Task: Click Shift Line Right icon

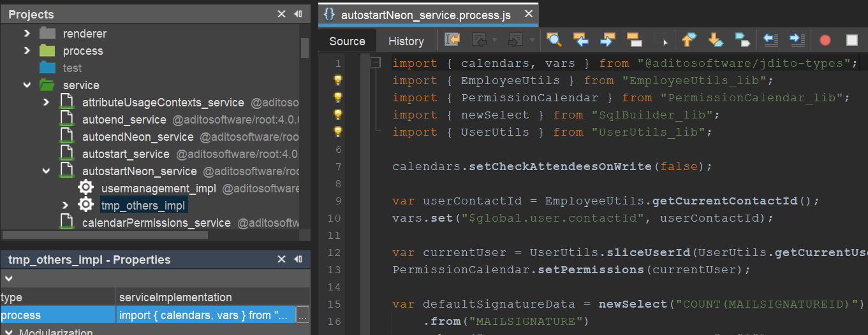Action: click(x=797, y=40)
